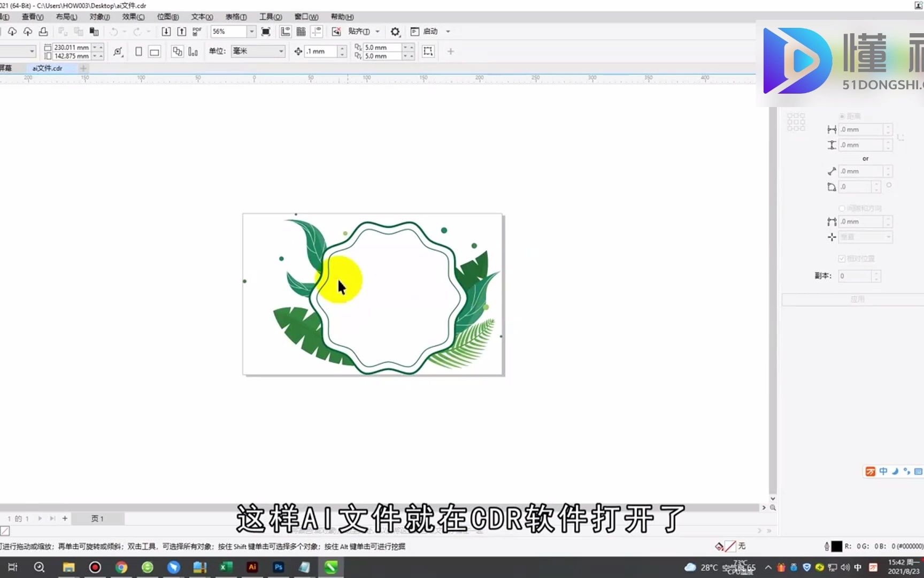This screenshot has width=924, height=578.
Task: Expand the dropdown arrow next to 启动
Action: click(448, 32)
